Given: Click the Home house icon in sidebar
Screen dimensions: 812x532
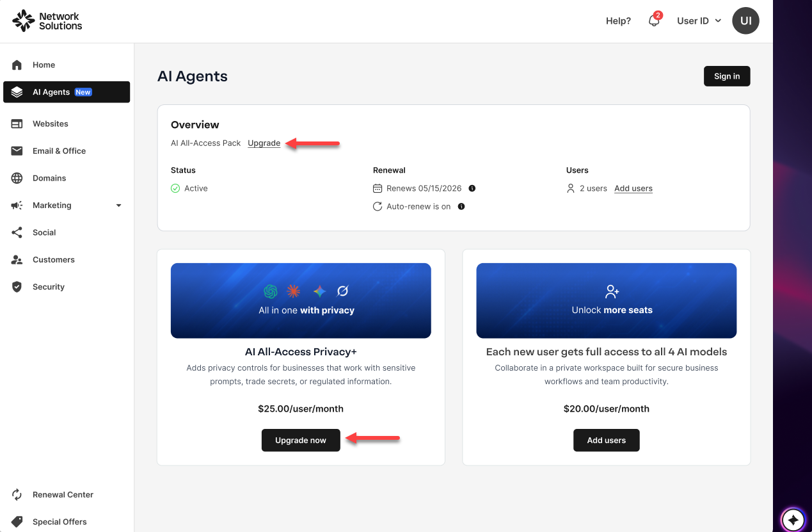Looking at the screenshot, I should [17, 65].
